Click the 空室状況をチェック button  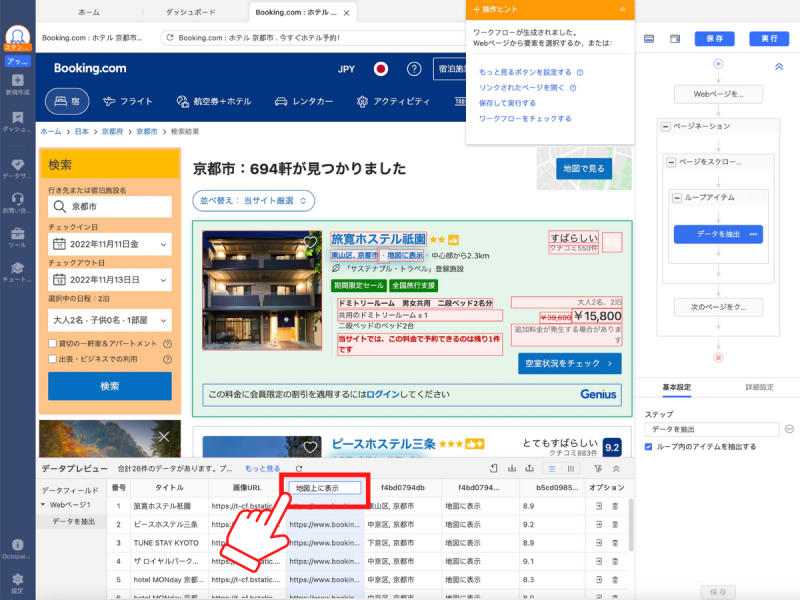pos(569,363)
